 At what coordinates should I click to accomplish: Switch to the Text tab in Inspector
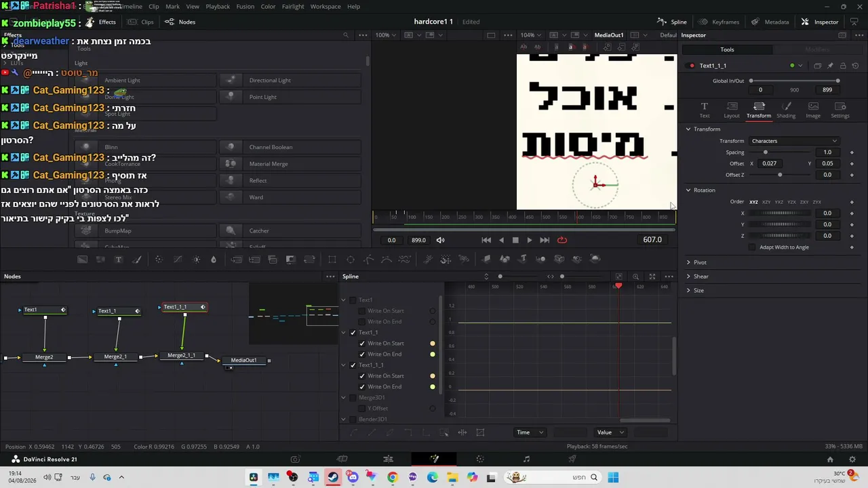tap(705, 110)
